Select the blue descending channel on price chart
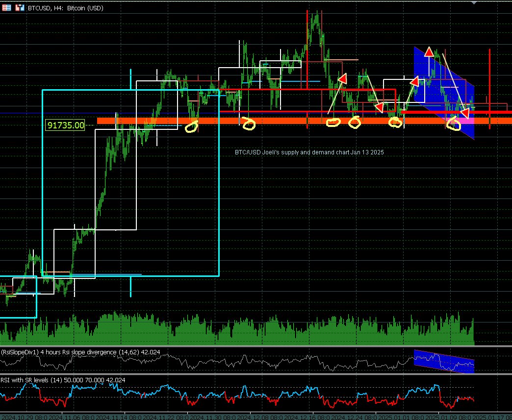The height and width of the screenshot is (420, 512). click(444, 93)
